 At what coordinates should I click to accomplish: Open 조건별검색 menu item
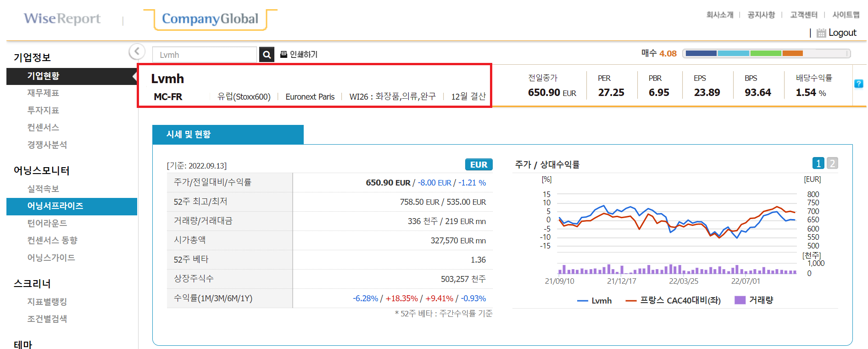47,319
